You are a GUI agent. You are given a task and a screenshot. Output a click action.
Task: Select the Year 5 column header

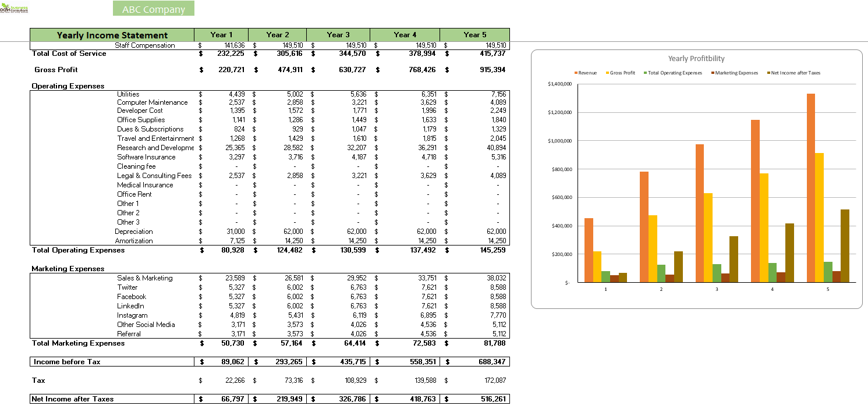coord(474,34)
